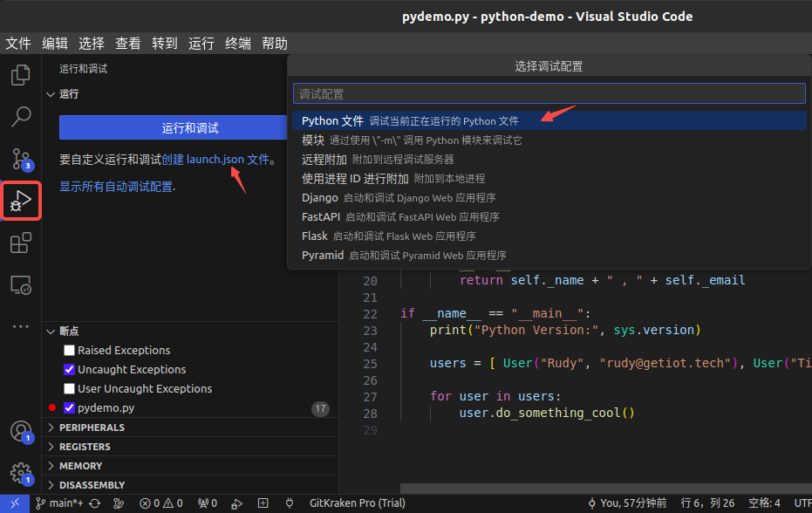Open Source Control view with badge
The height and width of the screenshot is (513, 812).
point(20,158)
